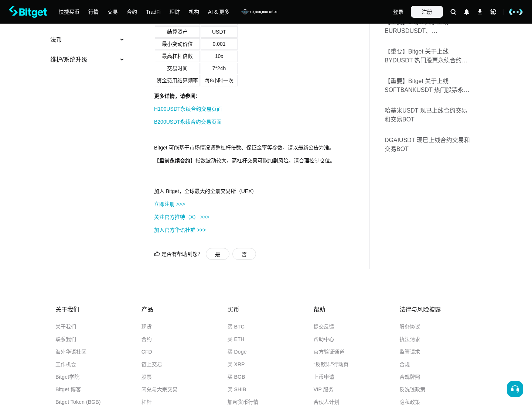The image size is (532, 406).
Task: Click the 登录 login link
Action: click(398, 12)
